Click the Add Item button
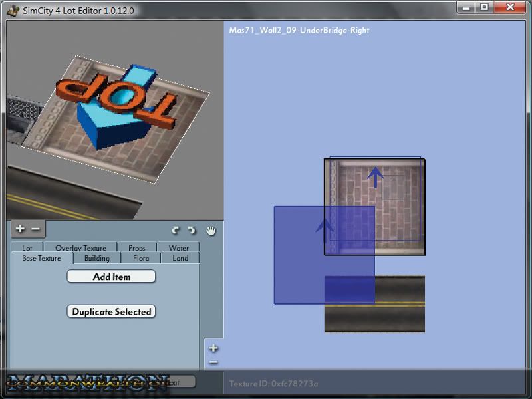The width and height of the screenshot is (532, 399). (111, 277)
